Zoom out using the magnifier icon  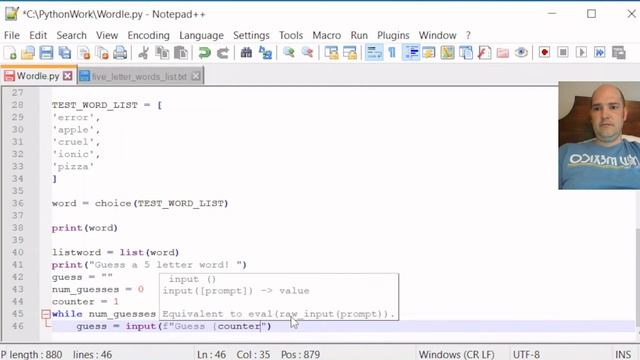pos(307,53)
